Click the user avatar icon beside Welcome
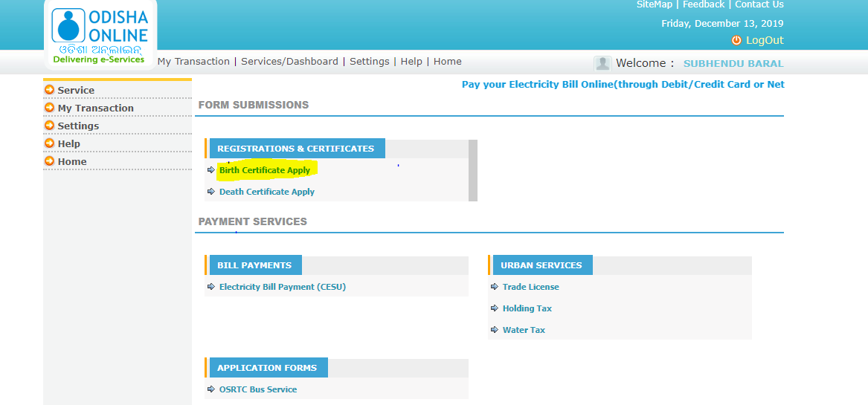 click(x=602, y=64)
